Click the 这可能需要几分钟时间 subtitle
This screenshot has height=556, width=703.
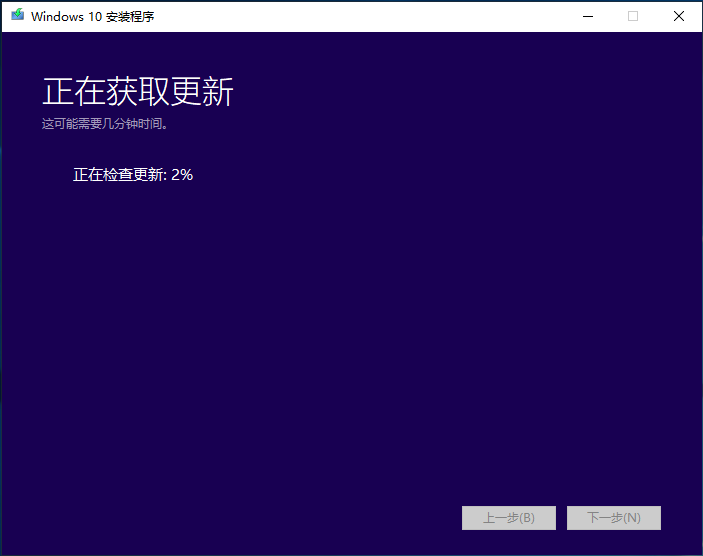click(105, 124)
